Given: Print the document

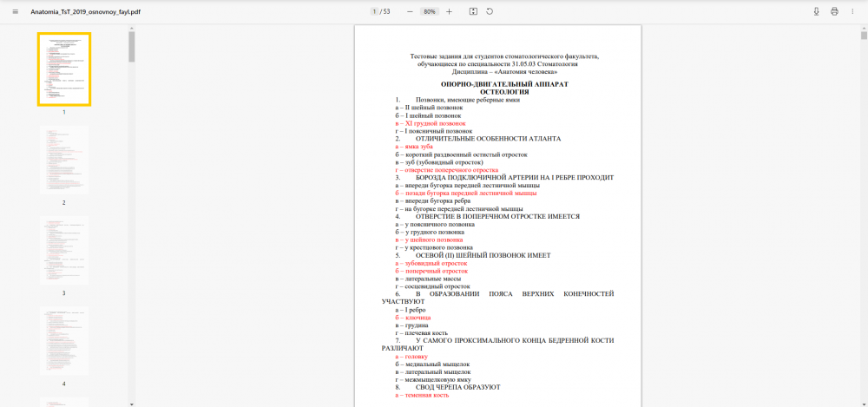Looking at the screenshot, I should [x=834, y=11].
